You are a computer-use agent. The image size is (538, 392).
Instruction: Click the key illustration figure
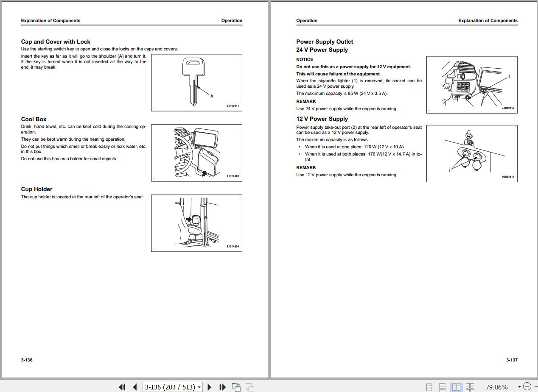coord(196,83)
